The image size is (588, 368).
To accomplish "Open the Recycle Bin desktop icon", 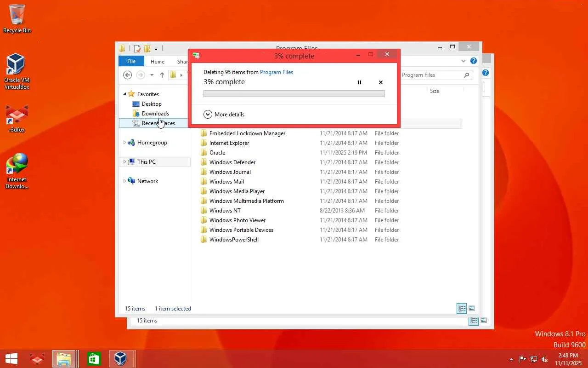I will [x=17, y=18].
